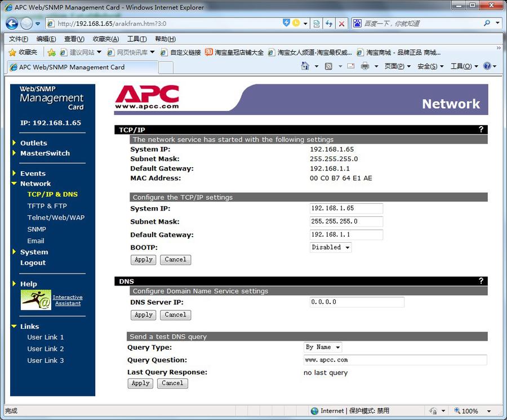Open the BOOTP Disabled dropdown

[331, 247]
